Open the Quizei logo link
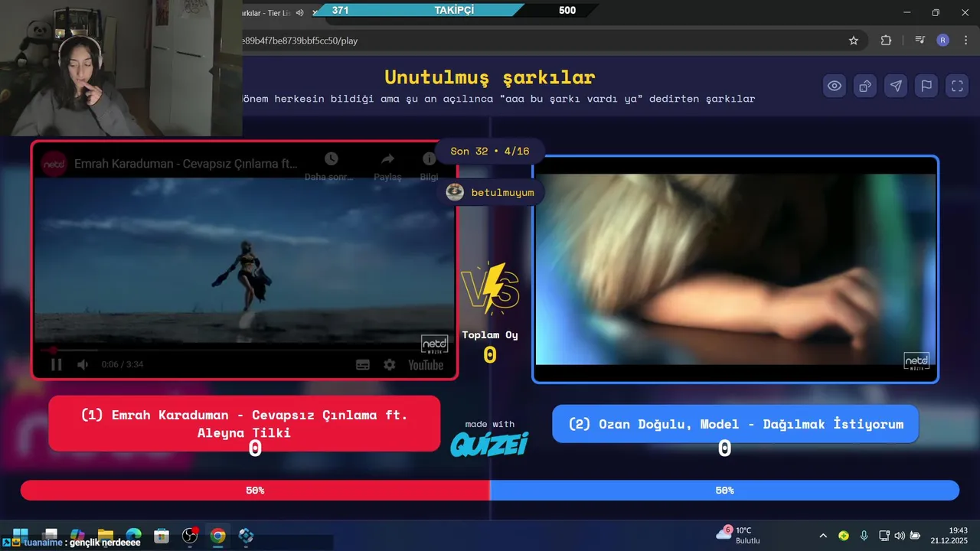This screenshot has width=980, height=551. [x=490, y=443]
